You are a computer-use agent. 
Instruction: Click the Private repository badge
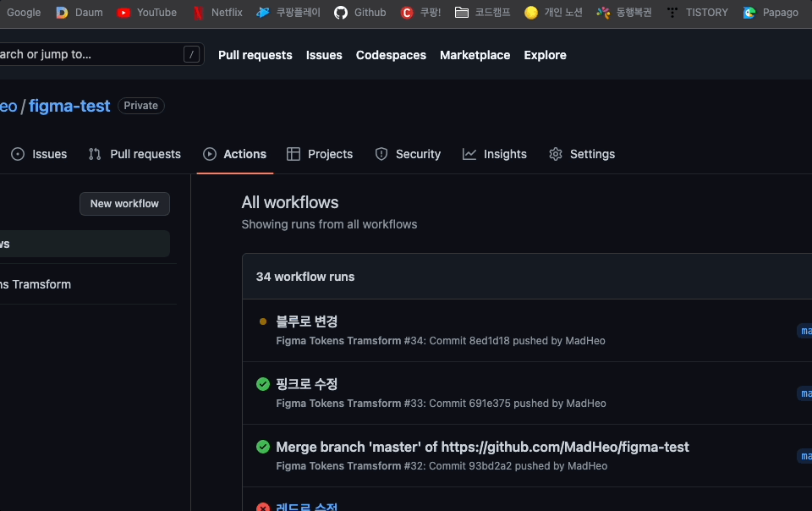(141, 106)
